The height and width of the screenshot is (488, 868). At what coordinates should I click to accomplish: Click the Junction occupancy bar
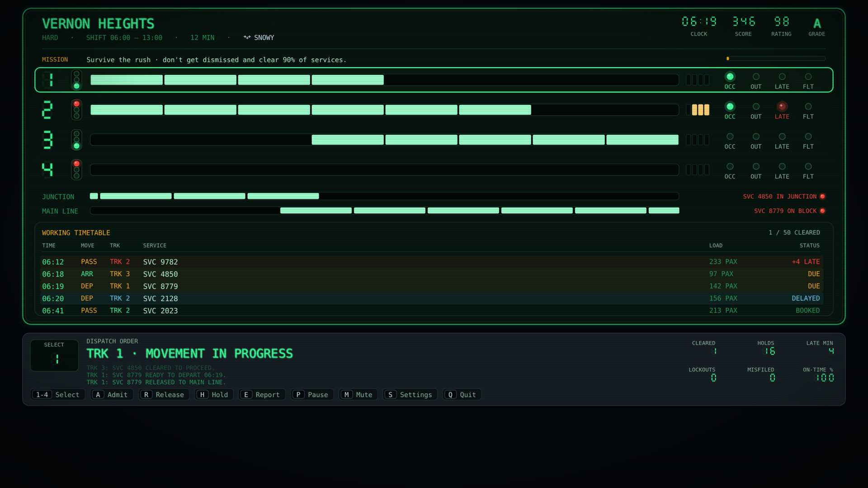click(x=385, y=196)
